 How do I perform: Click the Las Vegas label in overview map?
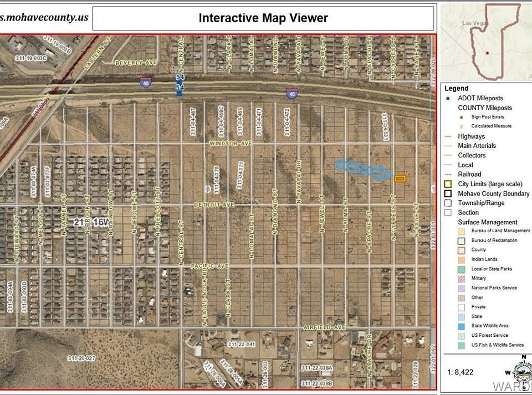click(475, 23)
